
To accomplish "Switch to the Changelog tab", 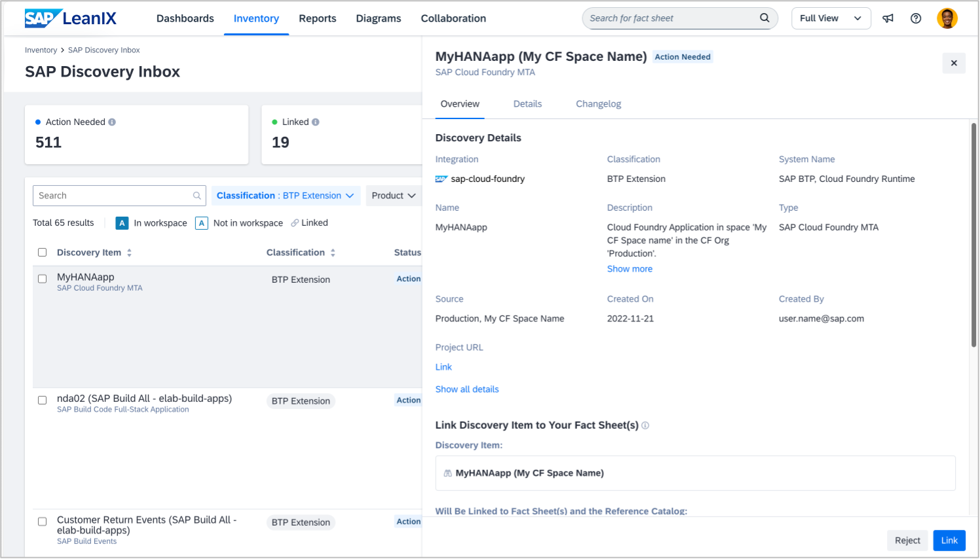I will pyautogui.click(x=599, y=104).
